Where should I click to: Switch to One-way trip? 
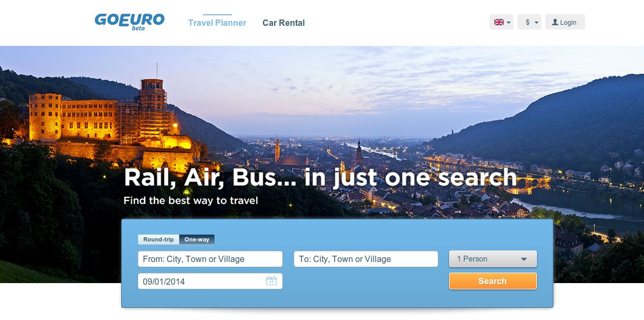click(197, 239)
